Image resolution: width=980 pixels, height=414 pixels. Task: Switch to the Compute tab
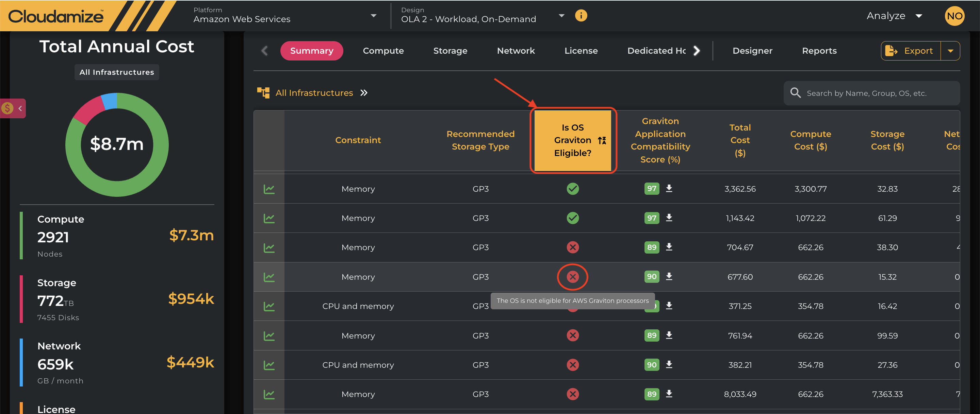pyautogui.click(x=383, y=51)
